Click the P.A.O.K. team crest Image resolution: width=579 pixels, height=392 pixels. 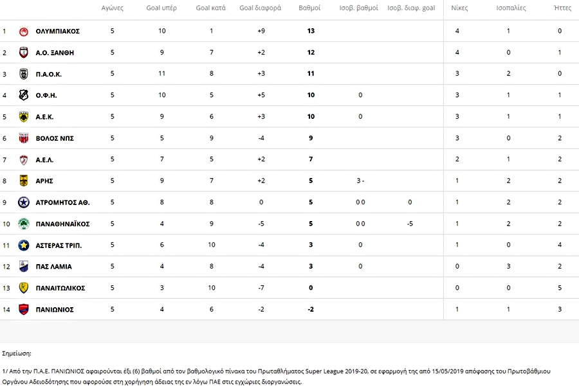[24, 74]
